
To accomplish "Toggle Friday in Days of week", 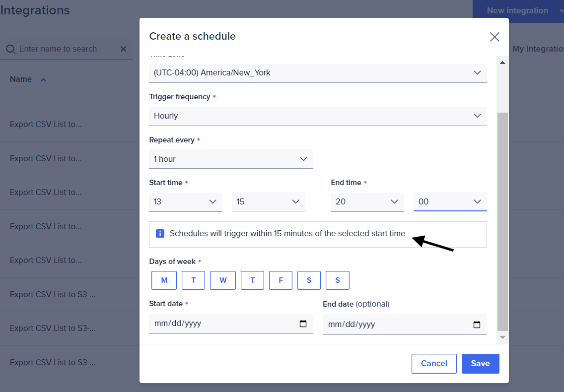I will pos(281,280).
